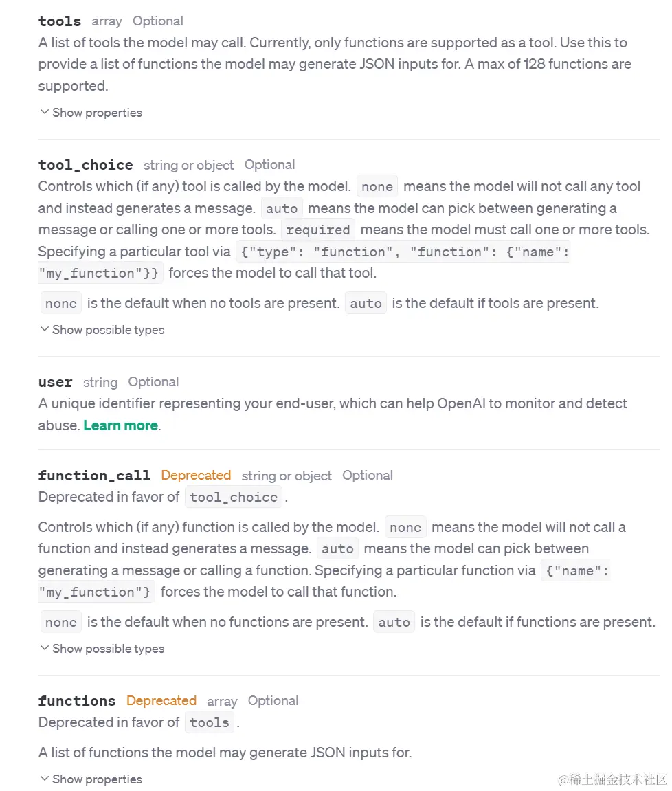Screen dimensions: 672x791
Task: Click the user parameter heading
Action: coord(55,382)
